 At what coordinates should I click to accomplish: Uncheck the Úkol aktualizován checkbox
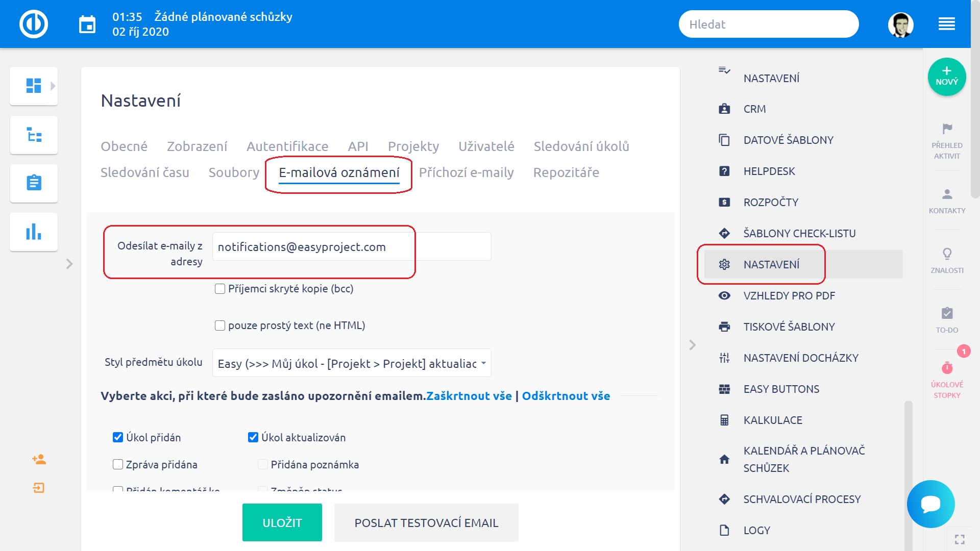click(x=253, y=437)
